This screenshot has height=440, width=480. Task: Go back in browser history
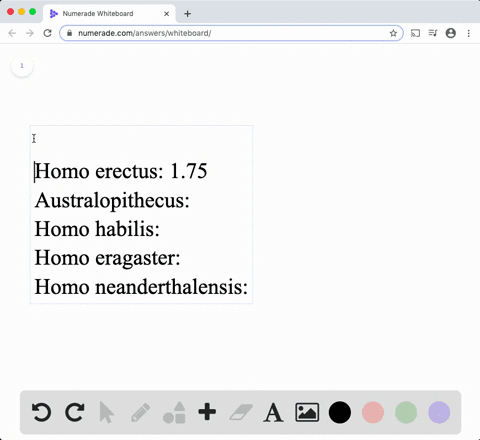click(12, 33)
